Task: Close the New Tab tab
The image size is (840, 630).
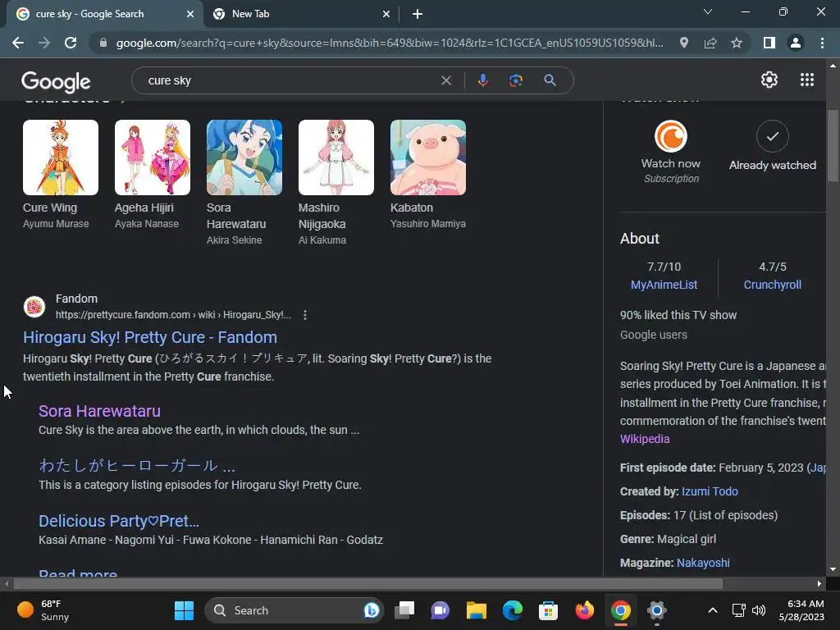Action: point(386,14)
